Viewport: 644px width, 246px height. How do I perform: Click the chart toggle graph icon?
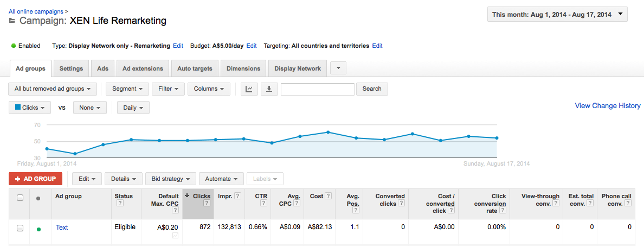click(x=249, y=89)
